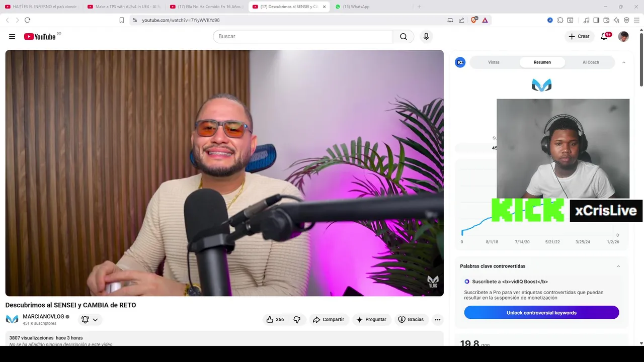This screenshot has width=644, height=362.
Task: Click the 366 likes count
Action: 280,320
